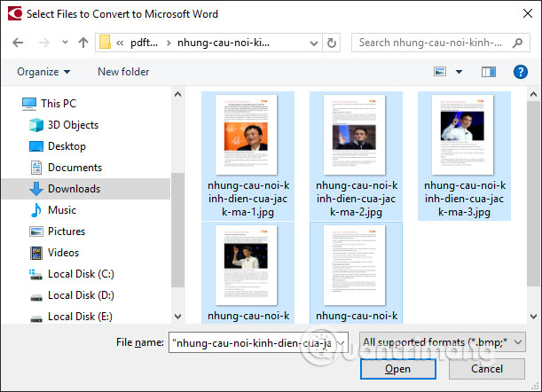This screenshot has height=392, width=542.
Task: Browse Local Disk (E:)
Action: (71, 317)
